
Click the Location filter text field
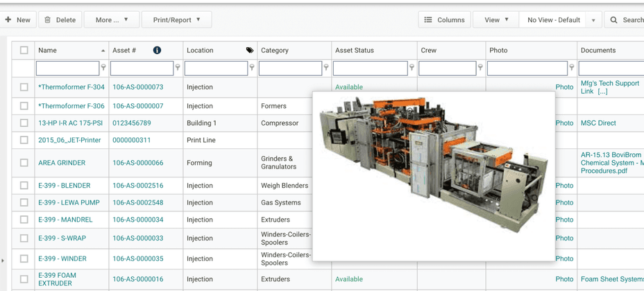[216, 68]
